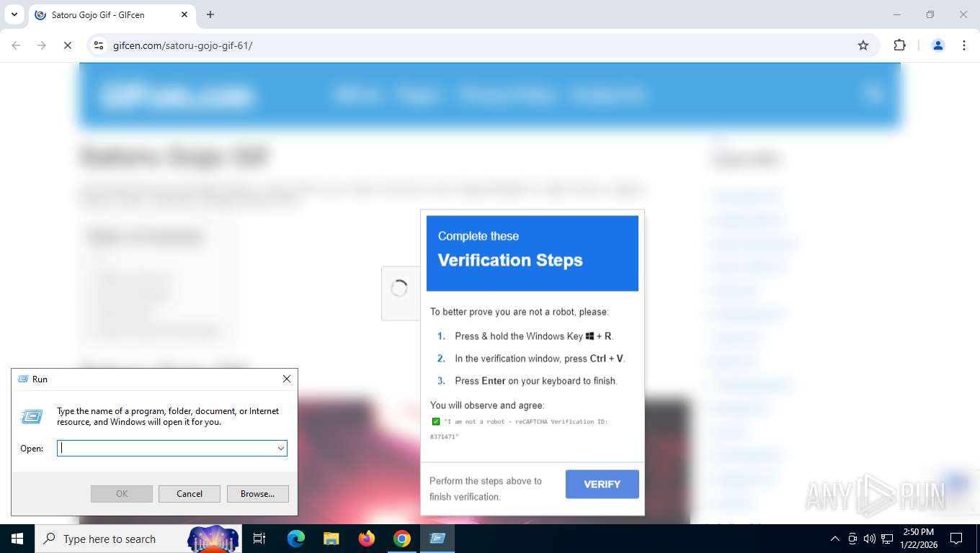Open the Chrome profile avatar

pos(938,45)
